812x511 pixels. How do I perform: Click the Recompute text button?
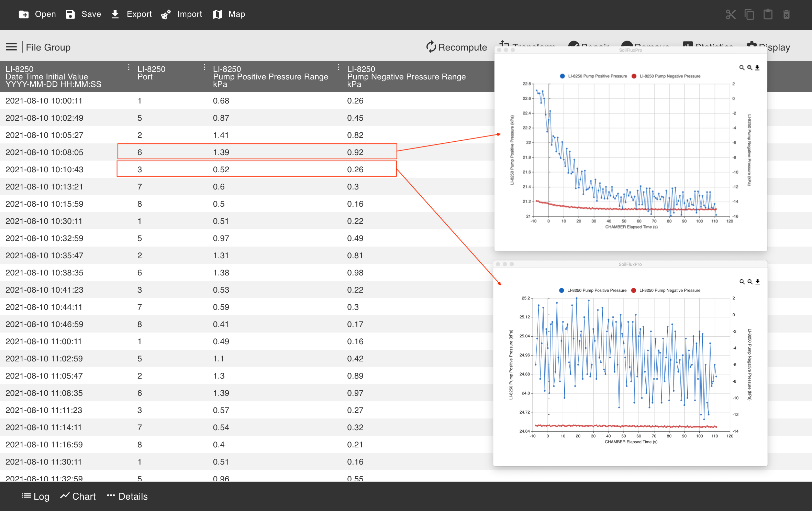463,47
